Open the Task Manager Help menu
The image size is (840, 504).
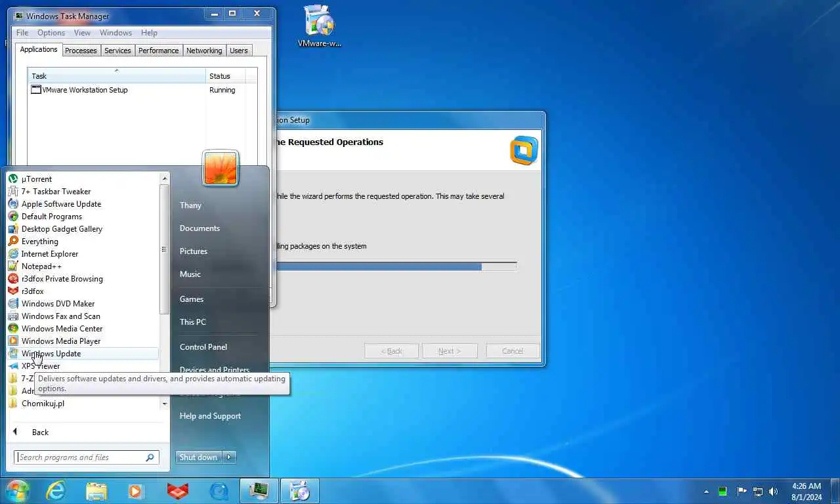click(149, 33)
